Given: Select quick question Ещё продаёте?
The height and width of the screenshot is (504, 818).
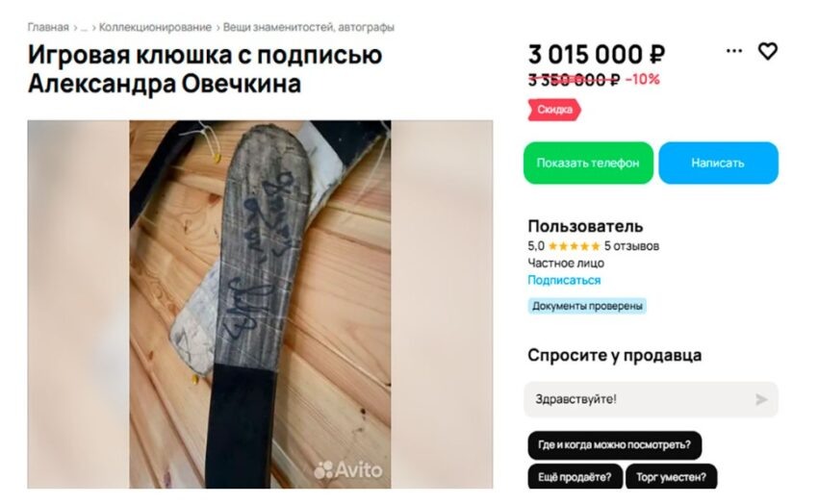Looking at the screenshot, I should click(575, 477).
